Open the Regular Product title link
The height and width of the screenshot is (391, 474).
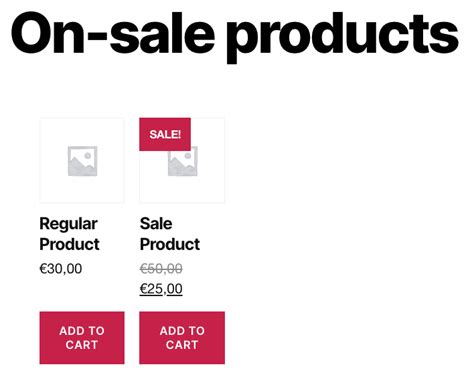pos(69,234)
